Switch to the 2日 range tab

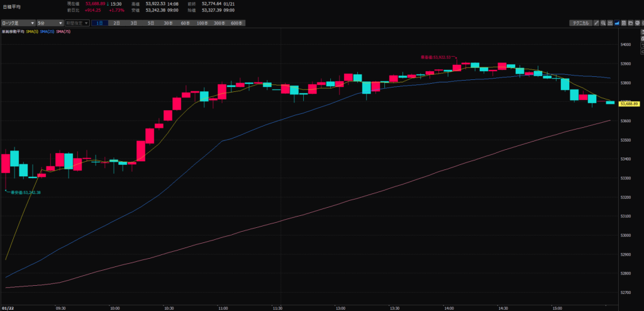pyautogui.click(x=117, y=23)
